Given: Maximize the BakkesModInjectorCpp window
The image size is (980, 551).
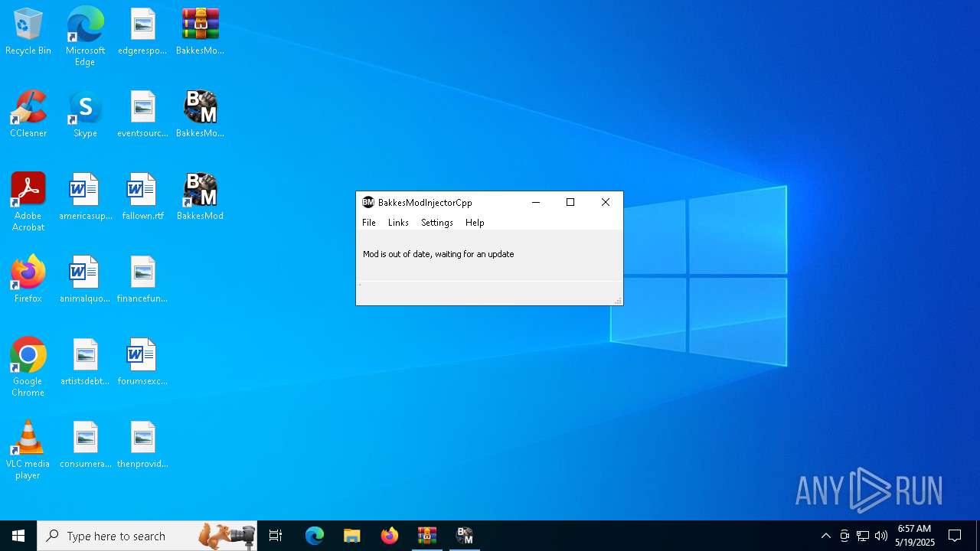Looking at the screenshot, I should (570, 202).
